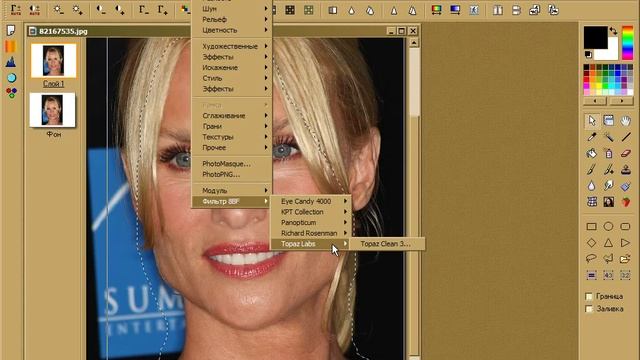Click the Contrast minus toolbar icon
640x360 pixels.
tap(101, 10)
